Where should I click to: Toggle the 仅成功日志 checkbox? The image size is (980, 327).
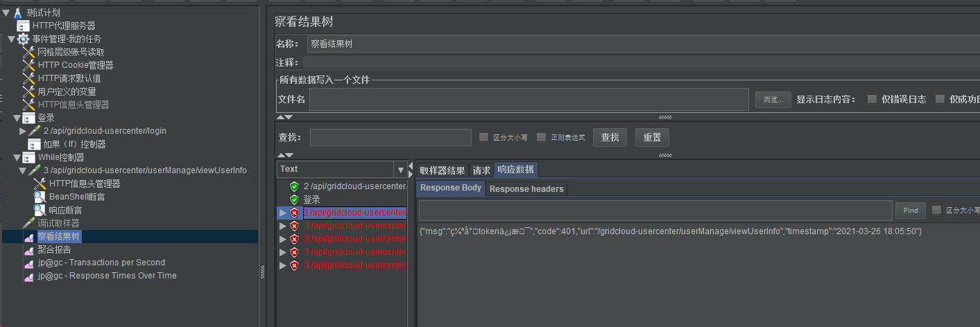tap(940, 99)
